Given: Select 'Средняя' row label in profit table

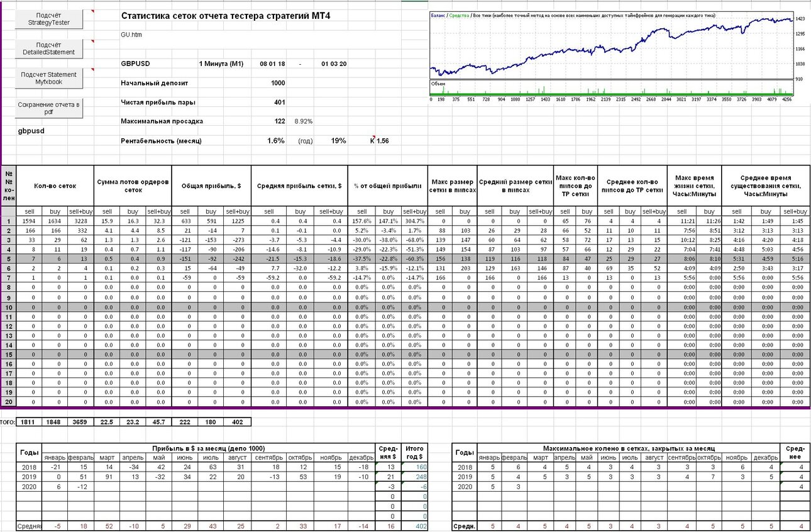Looking at the screenshot, I should (29, 526).
